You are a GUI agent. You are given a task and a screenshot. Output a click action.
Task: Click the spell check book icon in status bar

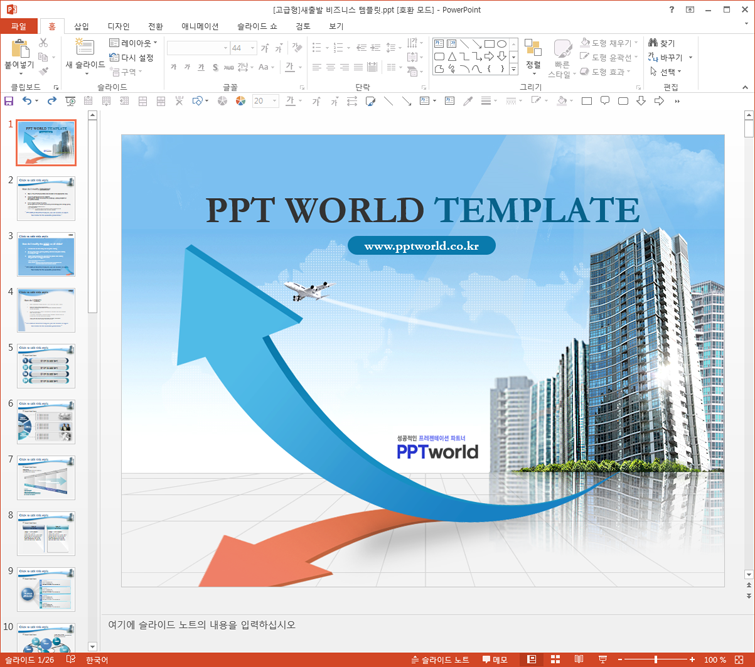(x=70, y=659)
